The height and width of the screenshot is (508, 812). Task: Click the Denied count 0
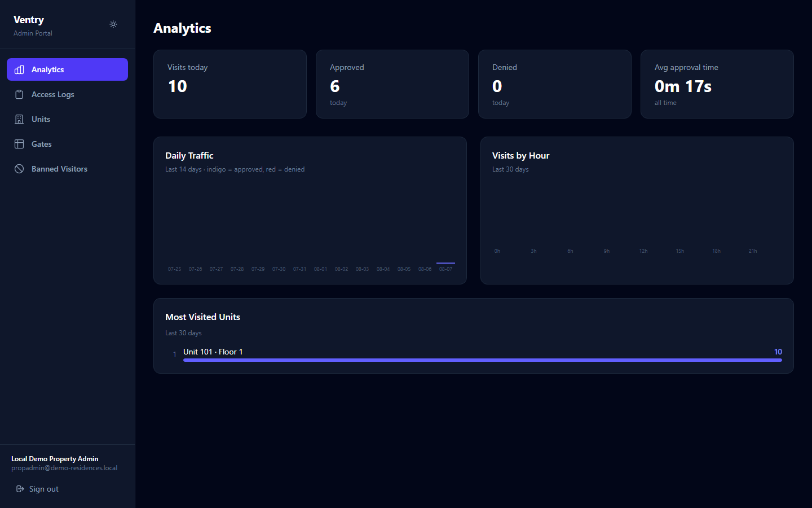(497, 86)
